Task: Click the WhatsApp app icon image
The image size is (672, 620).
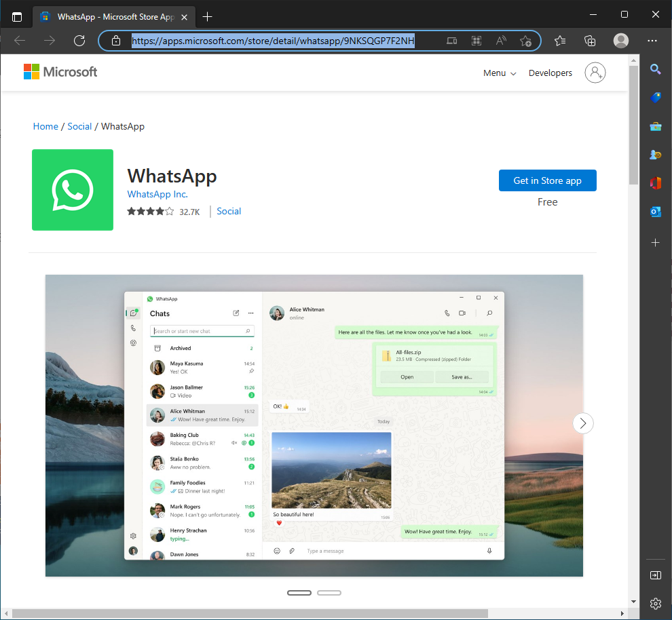Action: click(x=73, y=190)
